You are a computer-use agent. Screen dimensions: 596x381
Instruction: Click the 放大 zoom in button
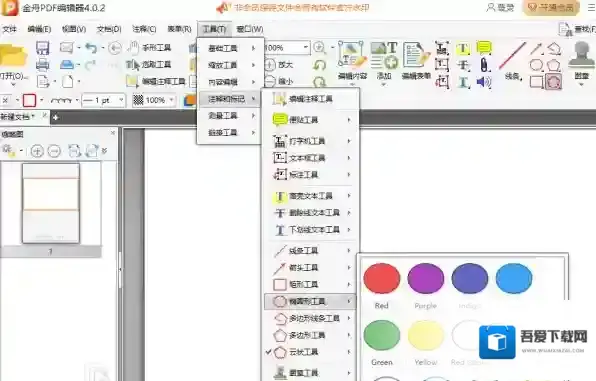pos(279,65)
